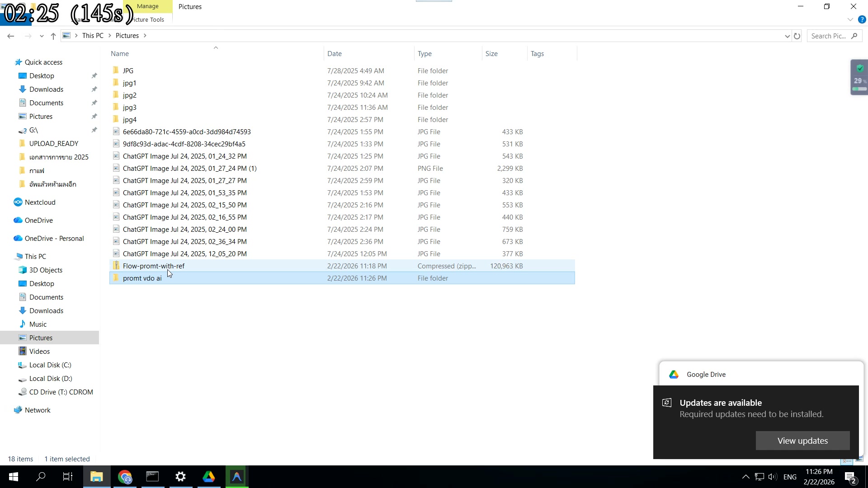This screenshot has height=488, width=868.
Task: Click the Up one level arrow
Action: tap(53, 36)
